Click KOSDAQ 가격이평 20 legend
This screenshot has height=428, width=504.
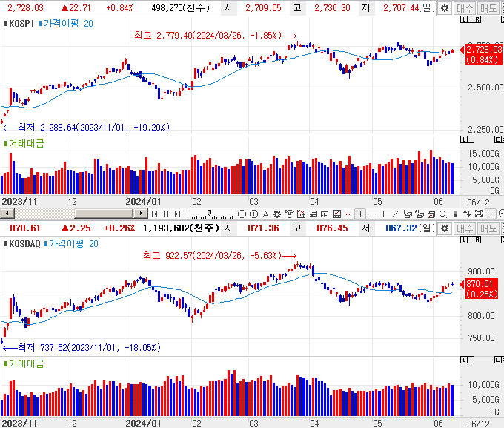(71, 244)
